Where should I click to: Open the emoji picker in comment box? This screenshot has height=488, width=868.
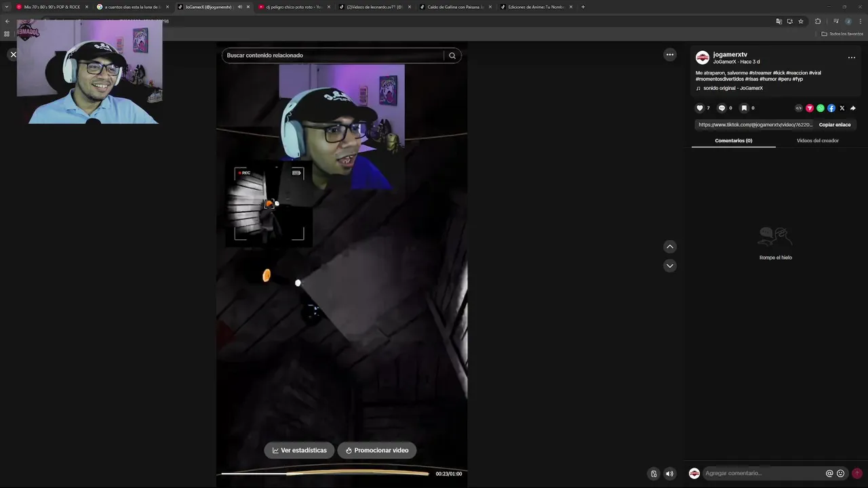[x=841, y=473]
